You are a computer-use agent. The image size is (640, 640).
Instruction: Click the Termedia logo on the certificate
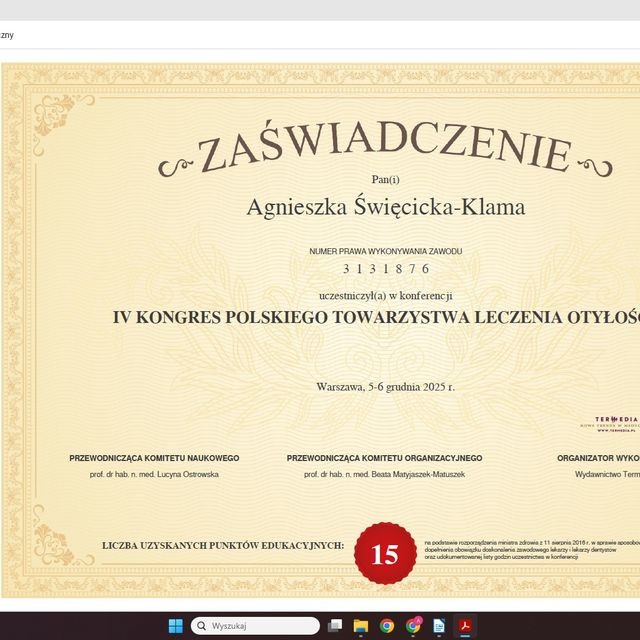610,424
